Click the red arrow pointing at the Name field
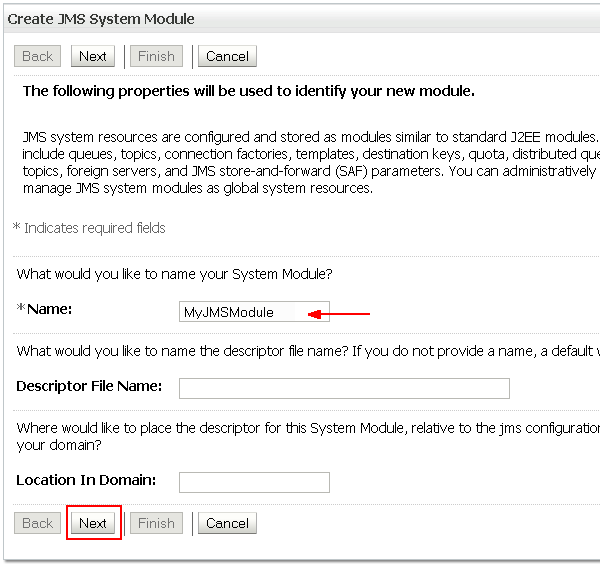This screenshot has height=566, width=600. coord(340,314)
